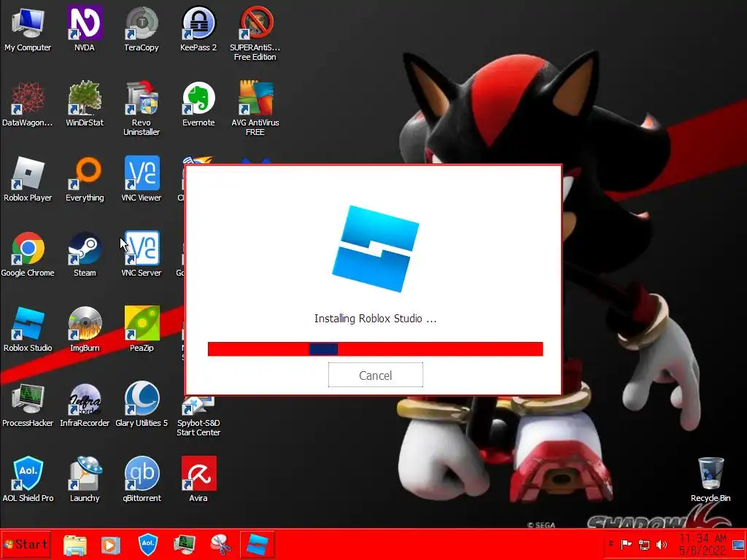Open My Computer desktop icon
747x560 pixels.
click(28, 29)
